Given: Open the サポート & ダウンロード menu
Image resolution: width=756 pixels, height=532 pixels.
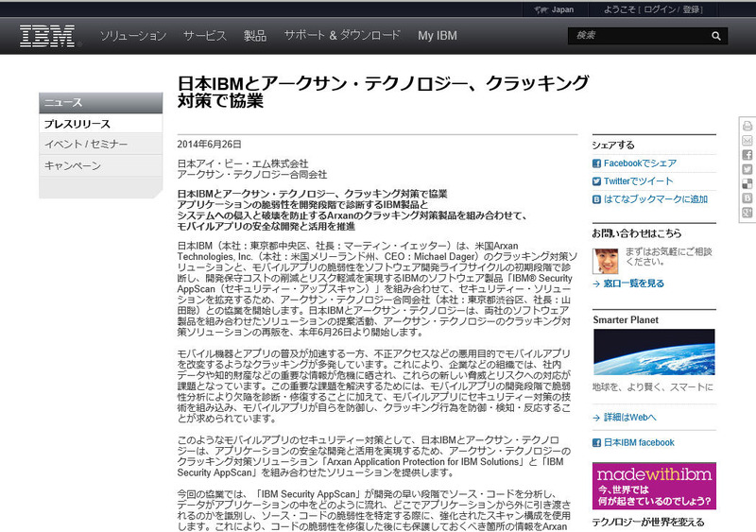Looking at the screenshot, I should pos(342,36).
